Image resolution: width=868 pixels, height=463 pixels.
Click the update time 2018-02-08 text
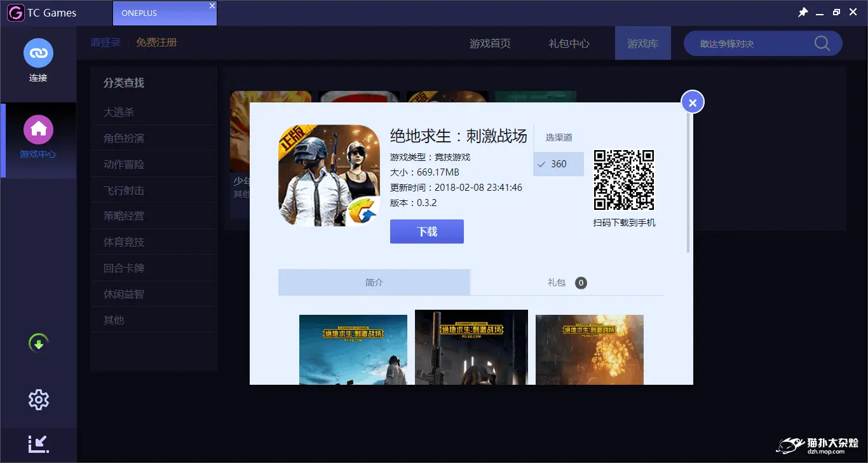click(456, 188)
